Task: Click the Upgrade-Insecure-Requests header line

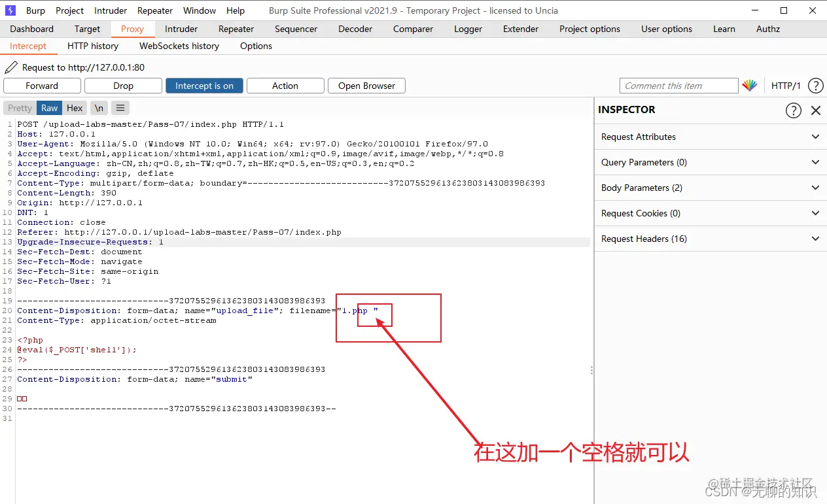Action: click(x=90, y=242)
